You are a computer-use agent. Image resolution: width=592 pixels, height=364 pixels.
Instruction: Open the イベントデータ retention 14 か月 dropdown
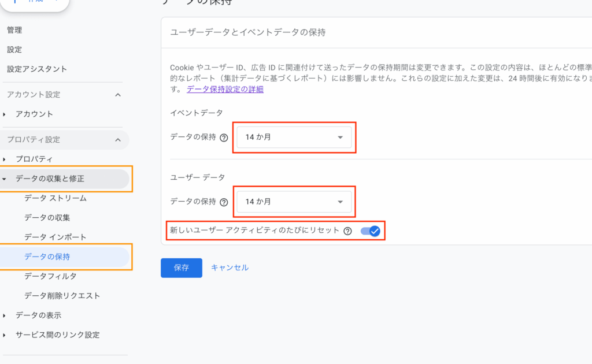pyautogui.click(x=294, y=138)
